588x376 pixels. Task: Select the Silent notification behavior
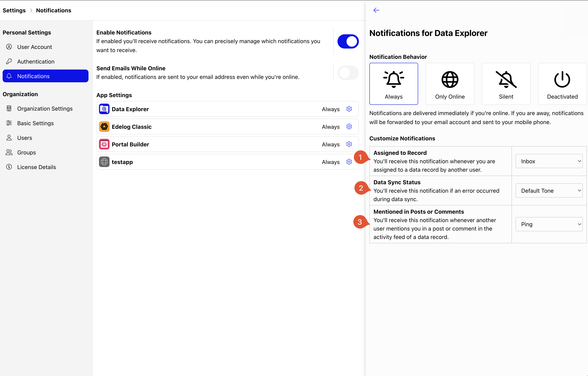coord(506,84)
